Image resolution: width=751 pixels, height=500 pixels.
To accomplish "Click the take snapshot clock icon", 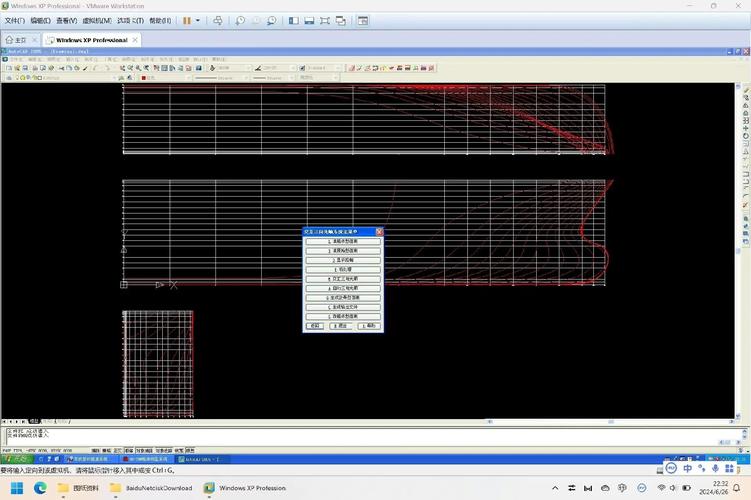I will click(x=240, y=20).
